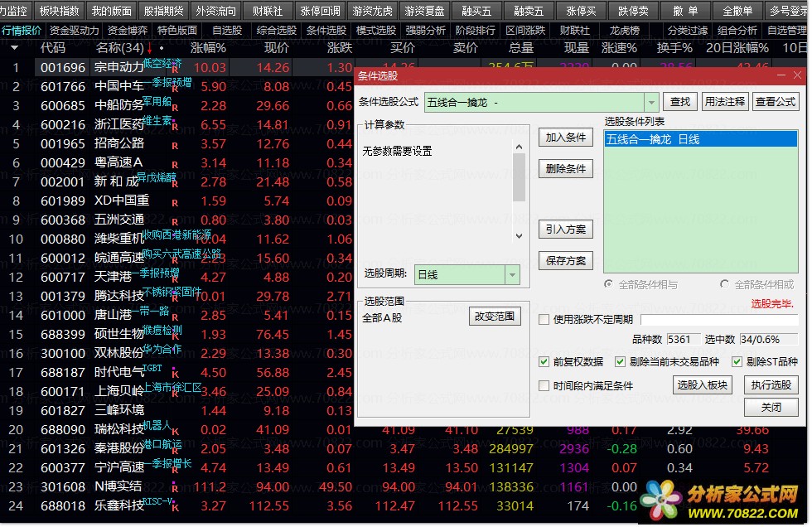Image resolution: width=812 pixels, height=527 pixels.
Task: Click the 用法注释 button
Action: click(x=724, y=101)
